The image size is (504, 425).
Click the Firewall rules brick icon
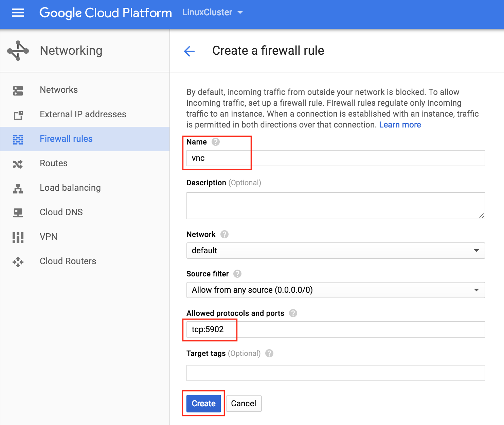pyautogui.click(x=18, y=139)
